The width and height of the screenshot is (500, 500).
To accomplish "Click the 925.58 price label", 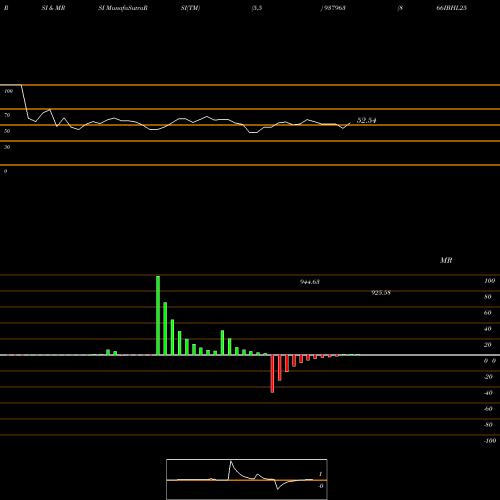I will click(x=381, y=293).
